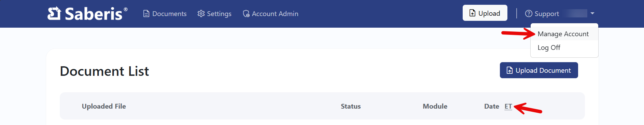The height and width of the screenshot is (125, 644).
Task: Click the Support question mark icon
Action: (529, 14)
